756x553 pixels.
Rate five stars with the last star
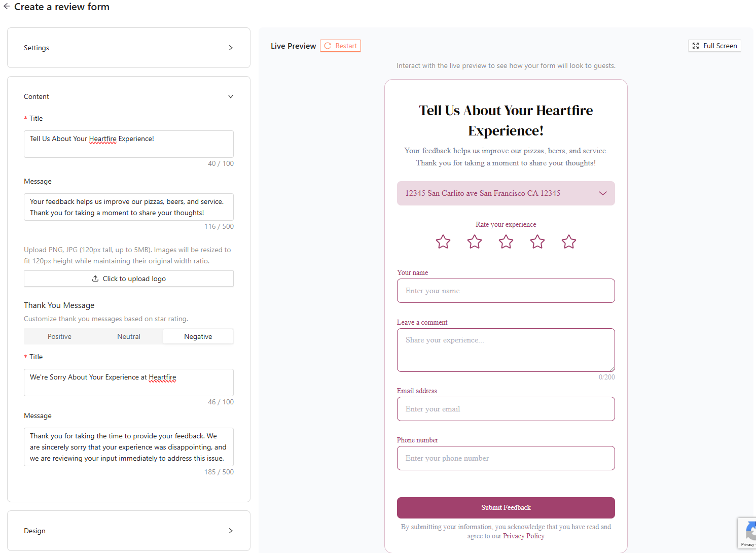(x=569, y=242)
